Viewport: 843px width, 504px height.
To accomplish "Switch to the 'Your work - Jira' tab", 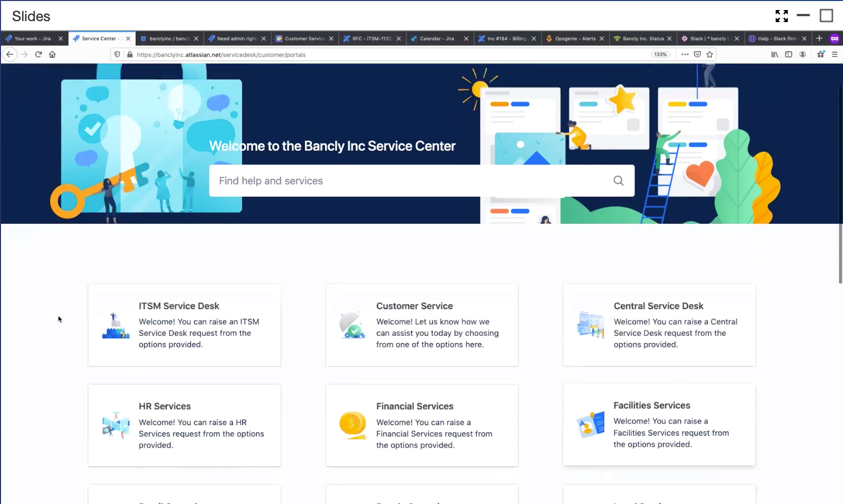I will [32, 38].
